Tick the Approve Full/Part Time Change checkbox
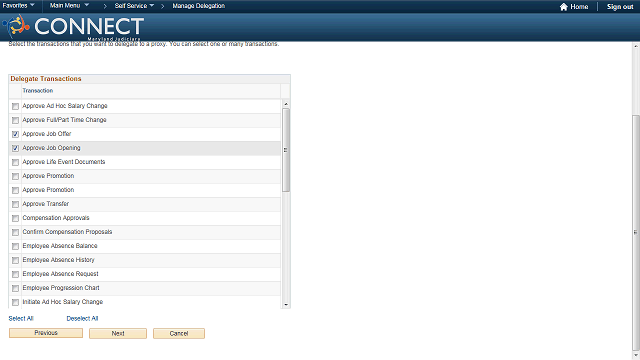The width and height of the screenshot is (640, 360). pos(16,120)
